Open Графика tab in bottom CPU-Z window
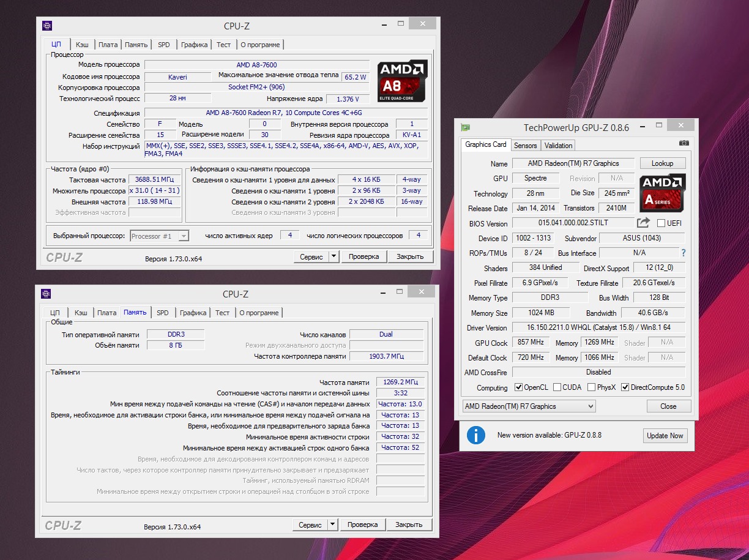This screenshot has height=560, width=749. [x=193, y=313]
